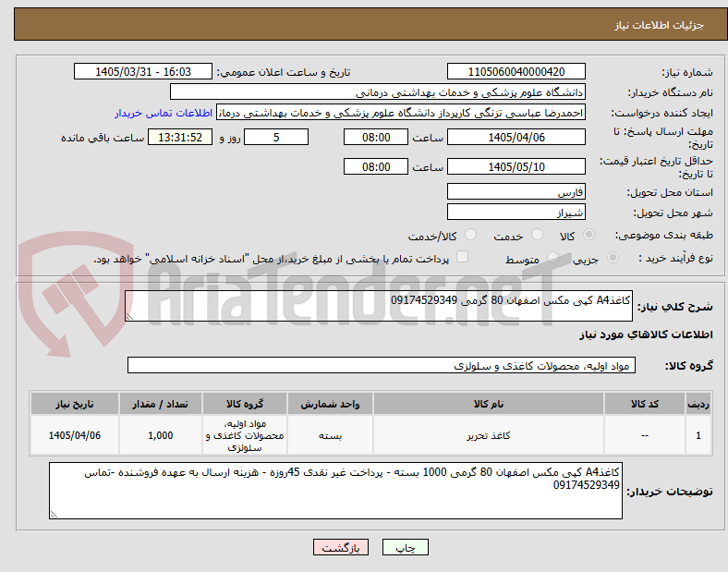Click the ردیف column header
Viewport: 728px width, 572px height.
pyautogui.click(x=698, y=404)
